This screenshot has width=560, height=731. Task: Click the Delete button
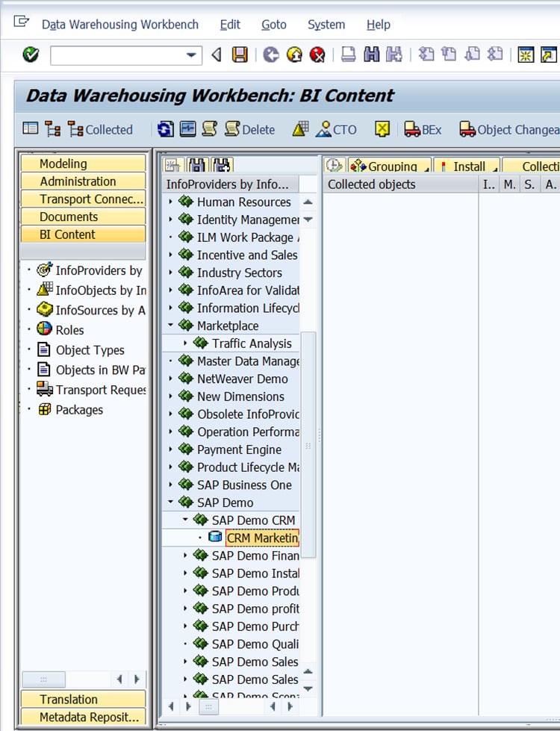click(250, 129)
